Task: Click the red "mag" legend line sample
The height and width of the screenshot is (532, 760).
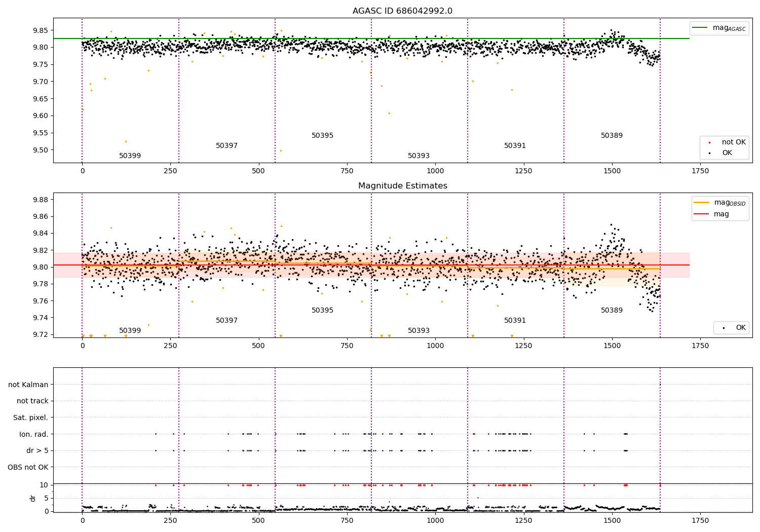Action: point(702,214)
